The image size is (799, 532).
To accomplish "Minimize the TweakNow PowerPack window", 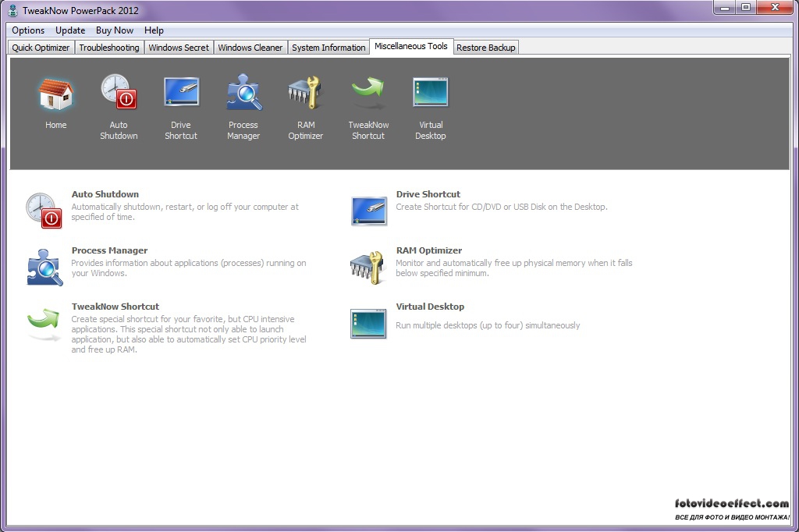I will tap(725, 8).
